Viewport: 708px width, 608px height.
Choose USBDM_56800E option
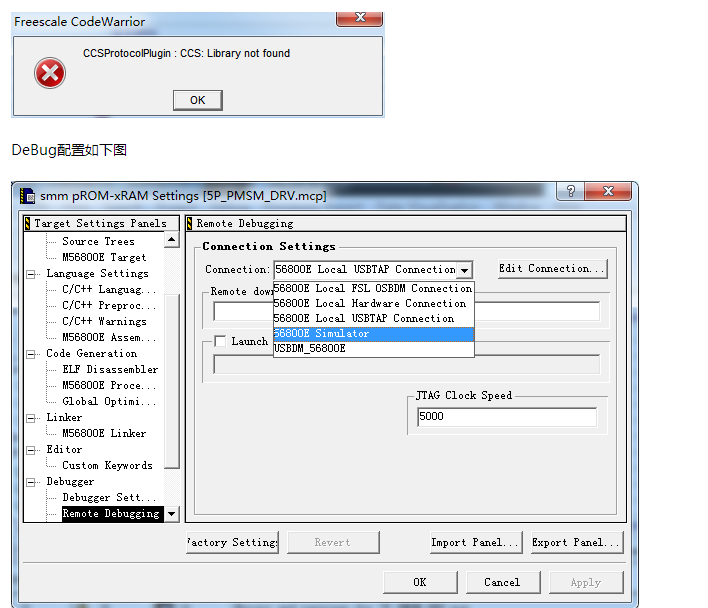click(x=373, y=348)
